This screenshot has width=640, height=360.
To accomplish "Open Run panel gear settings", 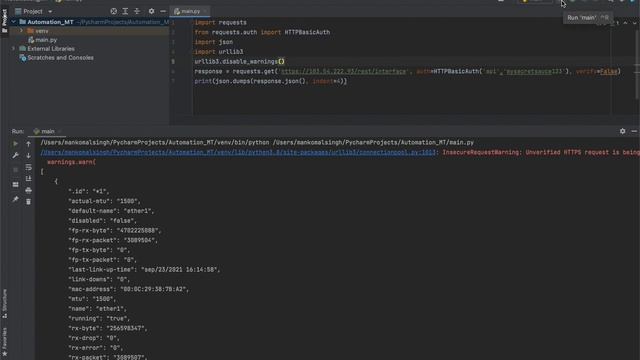I will [622, 131].
